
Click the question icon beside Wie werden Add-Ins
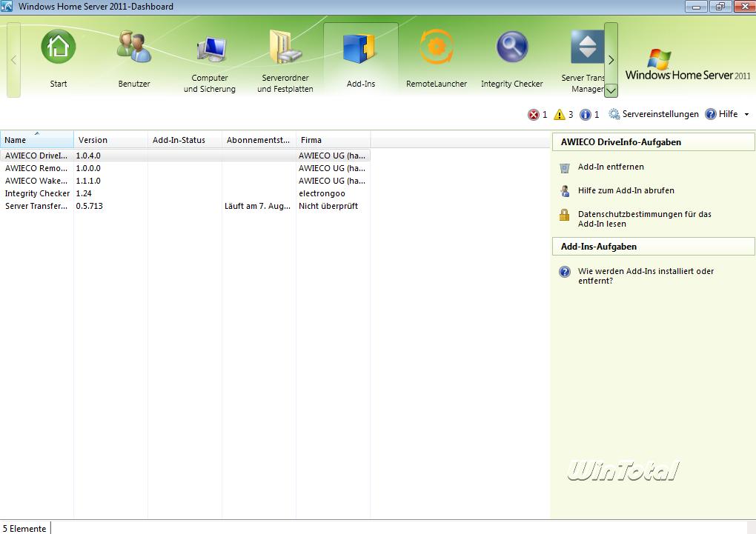(x=565, y=272)
